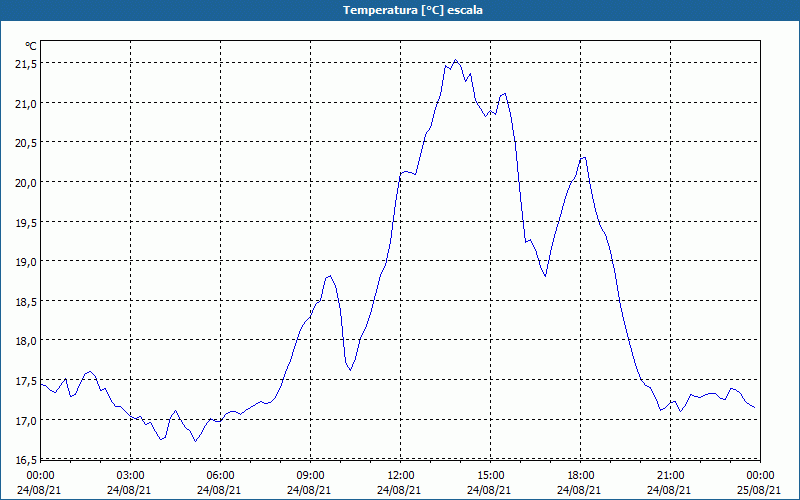
Task: Click the 09:00 time label
Action: click(310, 476)
